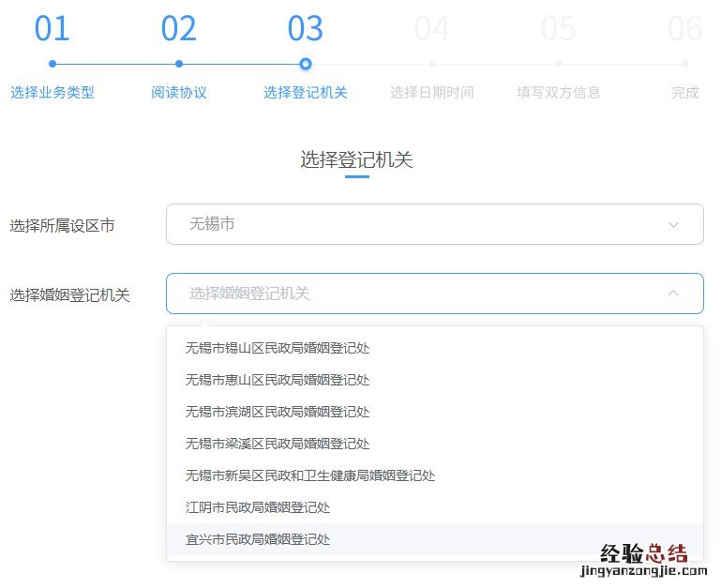Click the step 02 progress dot

[x=179, y=64]
